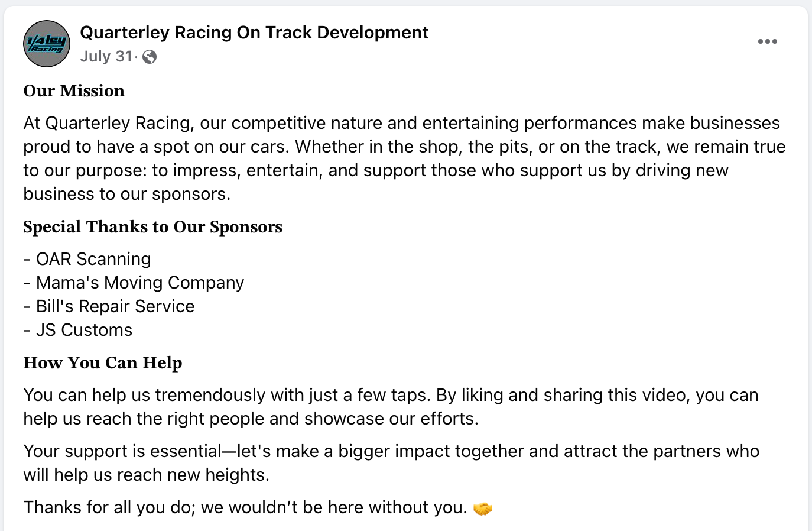Open the three-dot post options menu
The image size is (812, 531).
(767, 41)
